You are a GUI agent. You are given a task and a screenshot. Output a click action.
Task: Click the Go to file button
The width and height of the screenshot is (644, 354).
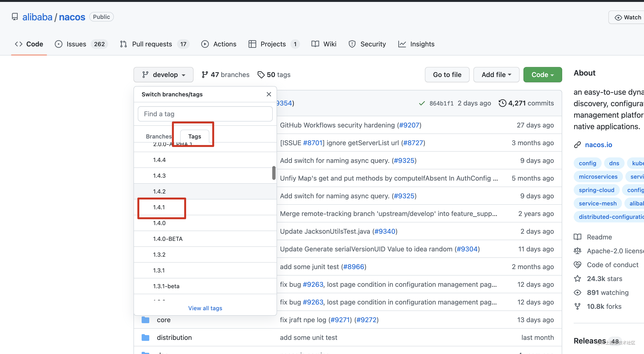coord(447,74)
